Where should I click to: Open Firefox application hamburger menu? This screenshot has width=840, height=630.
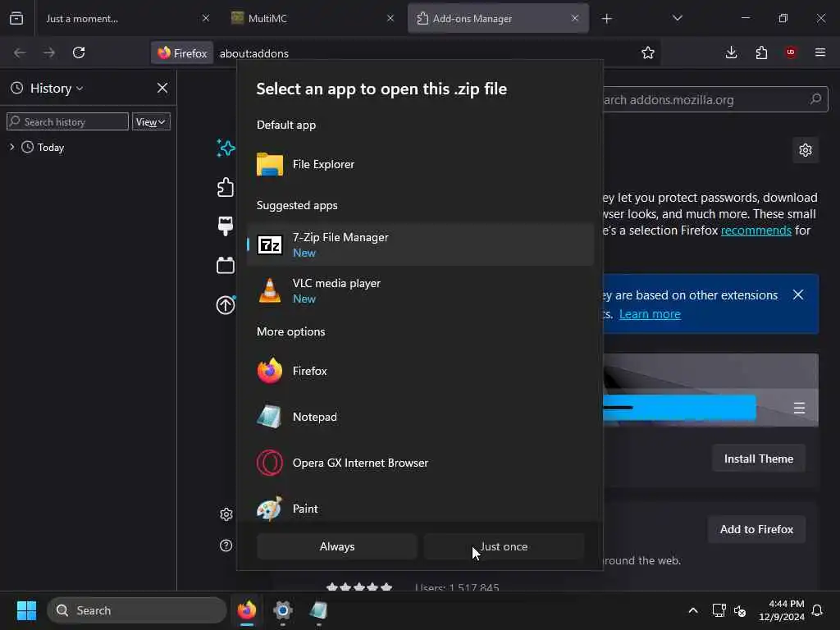(820, 52)
